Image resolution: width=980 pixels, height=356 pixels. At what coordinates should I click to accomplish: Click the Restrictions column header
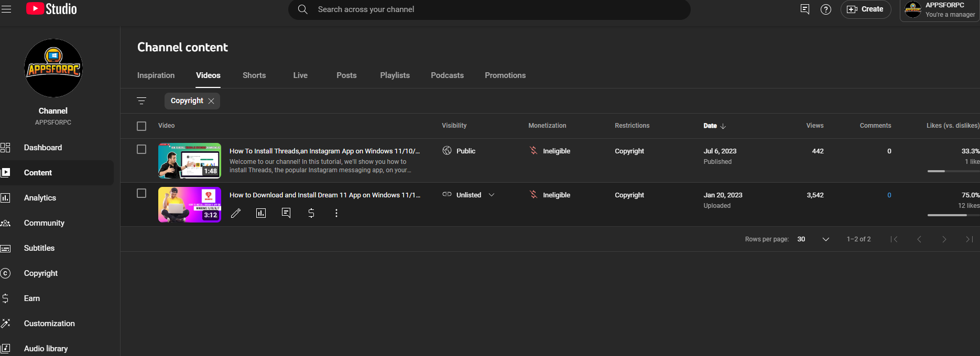point(632,126)
